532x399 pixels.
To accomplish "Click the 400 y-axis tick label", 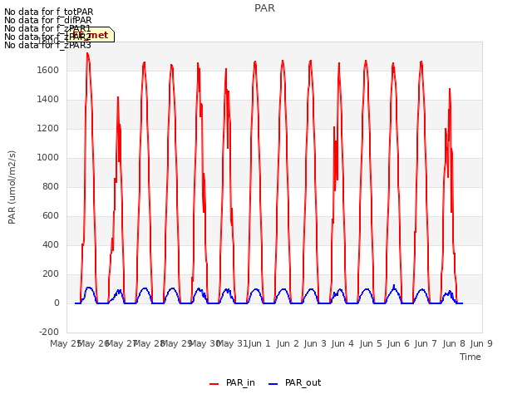I will coord(51,244).
